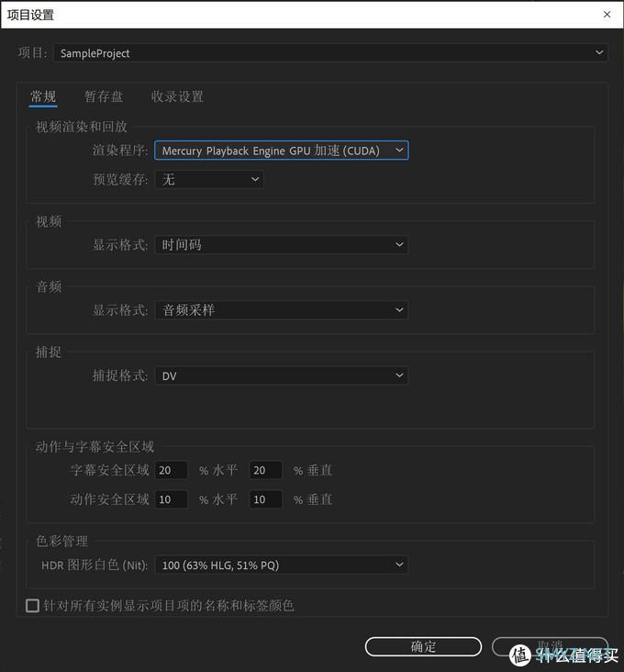The height and width of the screenshot is (672, 624).
Task: Close the 项目设置 dialog
Action: [607, 15]
